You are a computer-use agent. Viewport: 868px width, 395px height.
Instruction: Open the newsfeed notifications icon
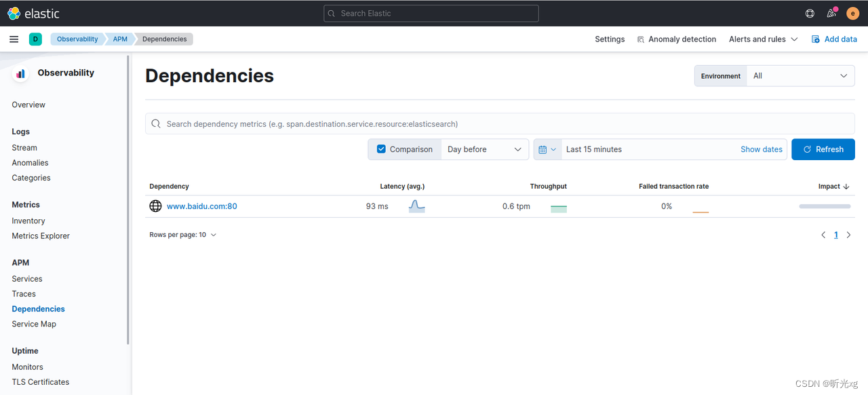click(831, 14)
